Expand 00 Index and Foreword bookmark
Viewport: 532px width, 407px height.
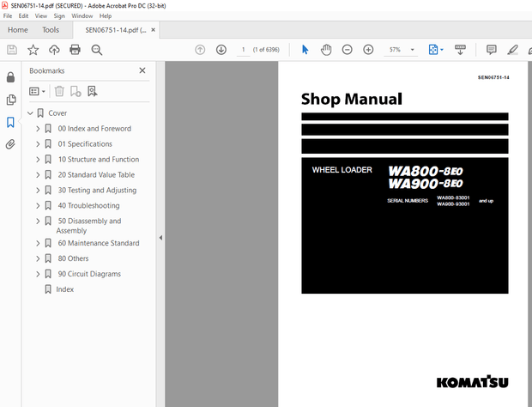[x=38, y=129]
